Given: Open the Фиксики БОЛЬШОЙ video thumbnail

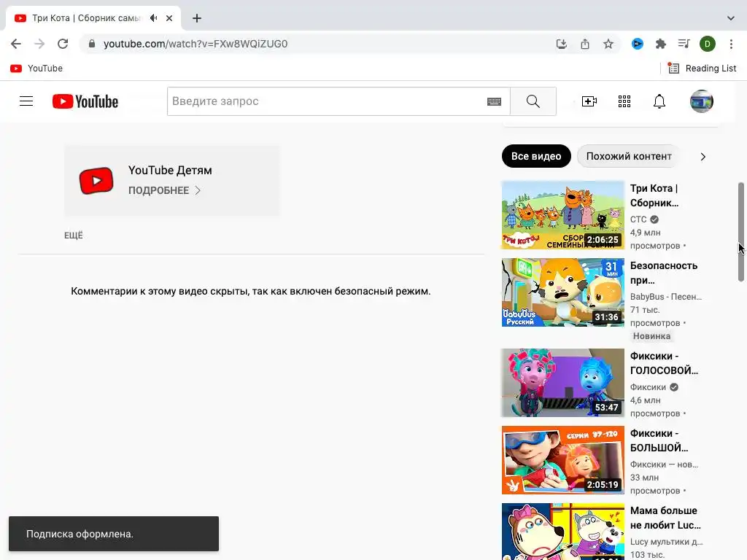Looking at the screenshot, I should coord(562,460).
